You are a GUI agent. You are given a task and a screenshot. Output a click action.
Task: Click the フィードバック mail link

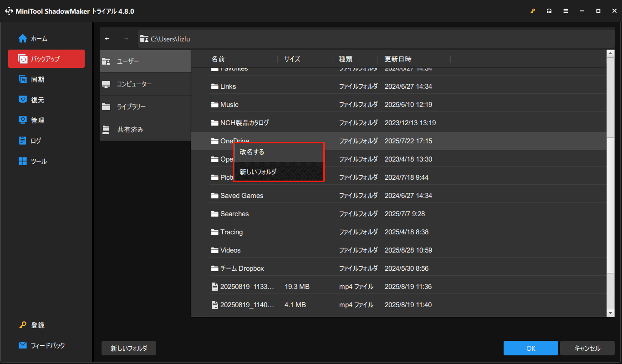pyautogui.click(x=42, y=345)
